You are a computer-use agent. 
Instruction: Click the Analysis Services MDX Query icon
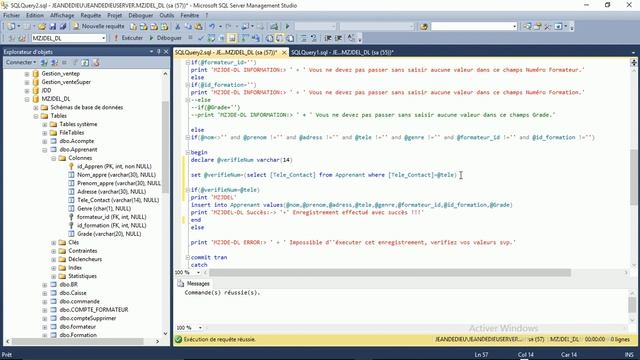point(144,27)
